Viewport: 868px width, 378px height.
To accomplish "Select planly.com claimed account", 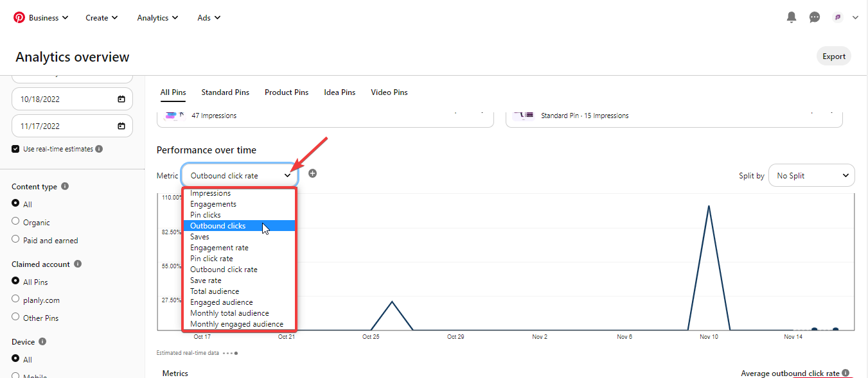I will 15,299.
